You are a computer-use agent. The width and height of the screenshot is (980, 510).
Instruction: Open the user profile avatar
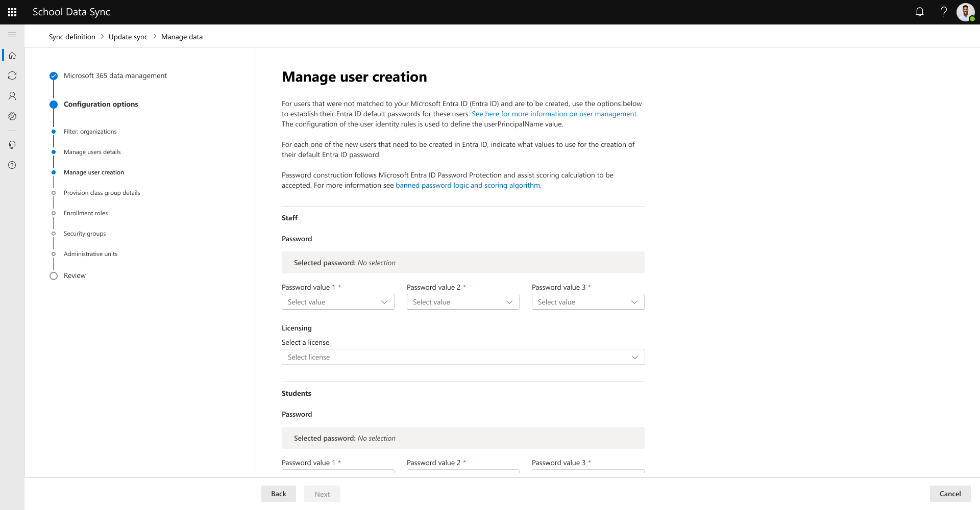pyautogui.click(x=966, y=12)
